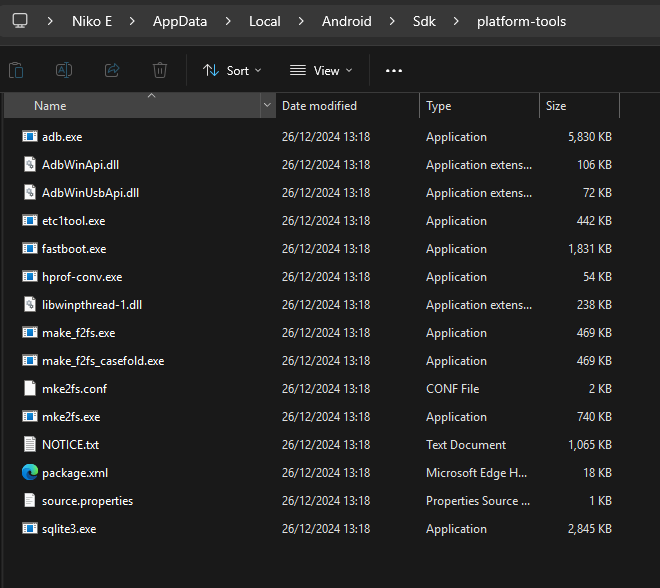Select the make_f2fs.exe file icon
The width and height of the screenshot is (660, 588).
tap(30, 333)
